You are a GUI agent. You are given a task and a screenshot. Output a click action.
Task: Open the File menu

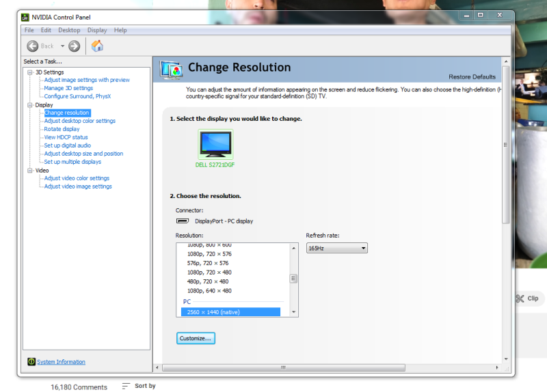(x=29, y=30)
